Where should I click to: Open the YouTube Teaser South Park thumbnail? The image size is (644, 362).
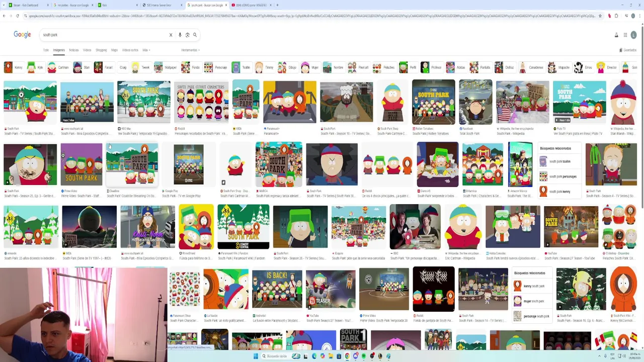[x=331, y=289]
